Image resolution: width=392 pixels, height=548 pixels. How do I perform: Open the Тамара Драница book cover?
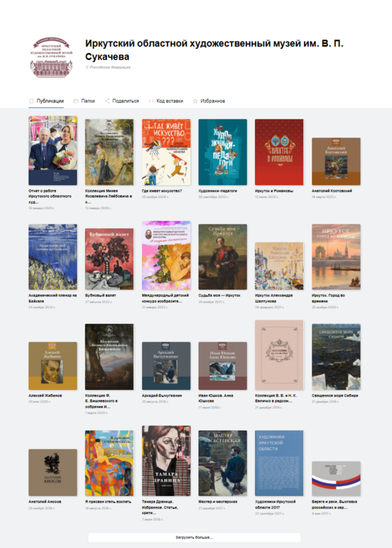[x=166, y=461]
